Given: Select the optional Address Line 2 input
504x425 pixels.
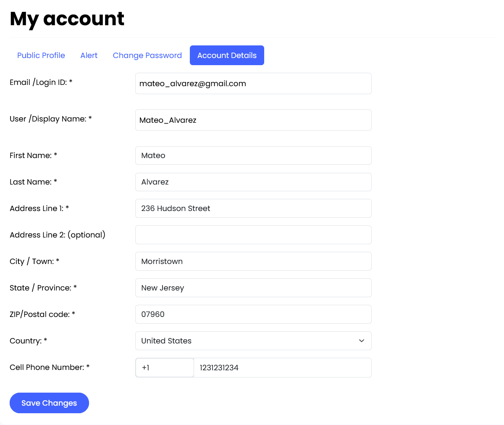Looking at the screenshot, I should coord(253,235).
